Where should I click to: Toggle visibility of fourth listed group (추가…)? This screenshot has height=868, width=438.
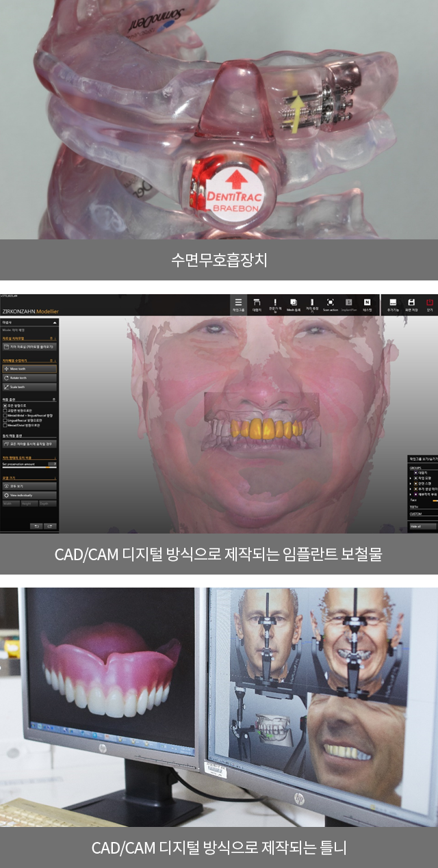(x=416, y=489)
